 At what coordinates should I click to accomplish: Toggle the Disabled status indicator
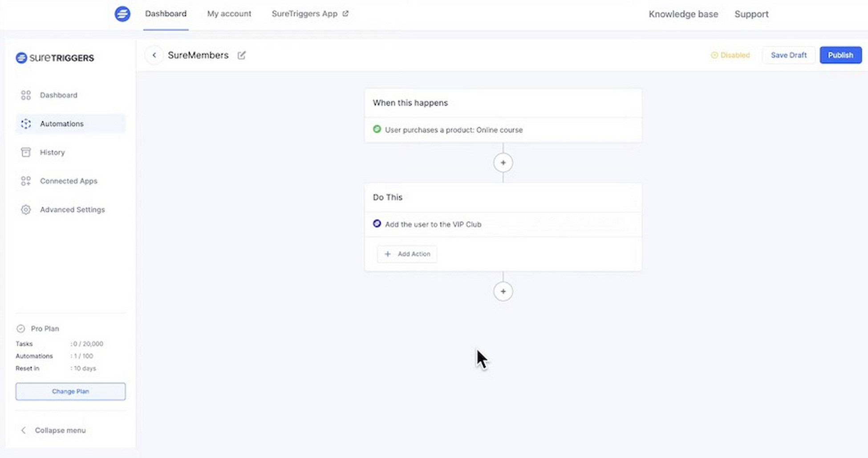[x=730, y=55]
